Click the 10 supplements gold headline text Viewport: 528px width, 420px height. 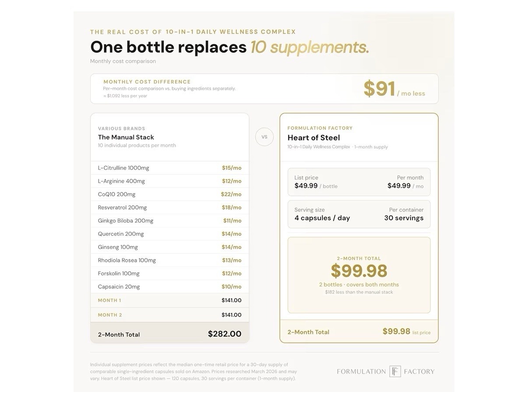310,47
